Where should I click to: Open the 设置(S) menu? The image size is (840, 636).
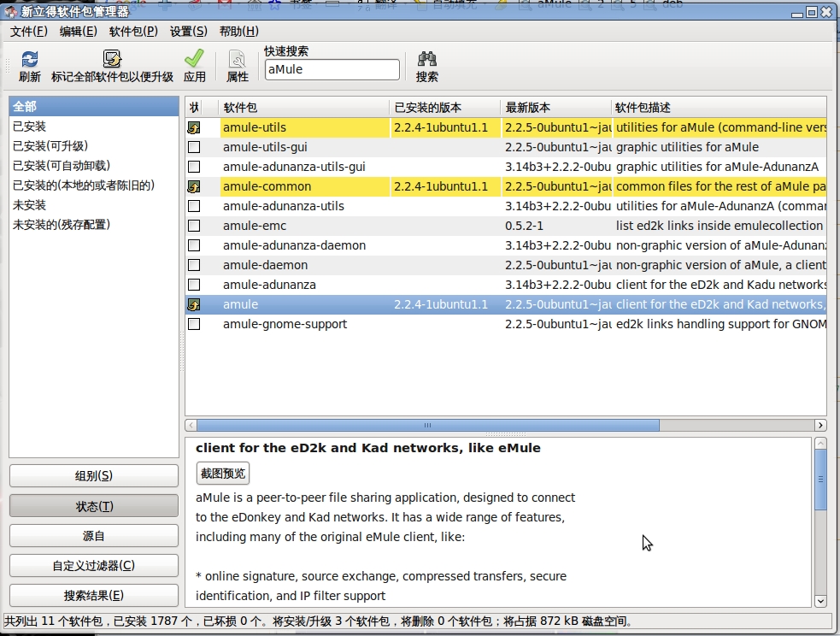[189, 31]
